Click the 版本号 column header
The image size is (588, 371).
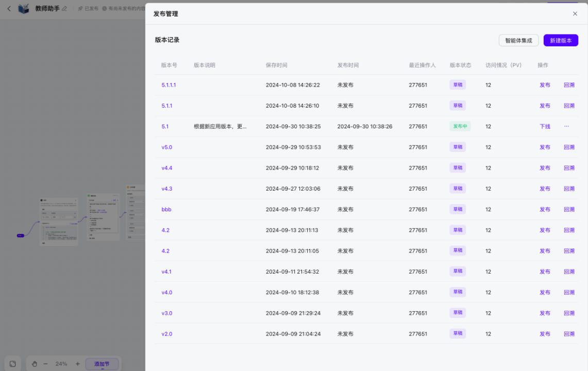169,65
